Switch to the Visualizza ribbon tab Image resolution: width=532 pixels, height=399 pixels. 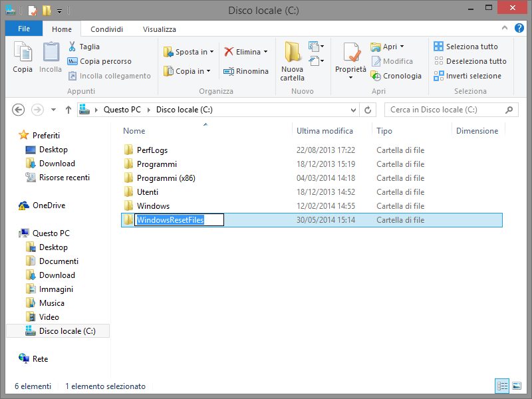(160, 29)
